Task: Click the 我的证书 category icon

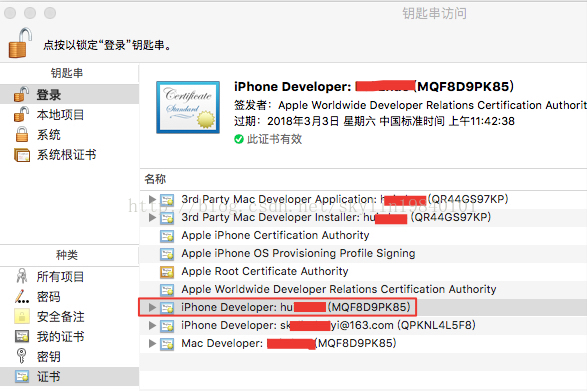Action: pyautogui.click(x=22, y=336)
